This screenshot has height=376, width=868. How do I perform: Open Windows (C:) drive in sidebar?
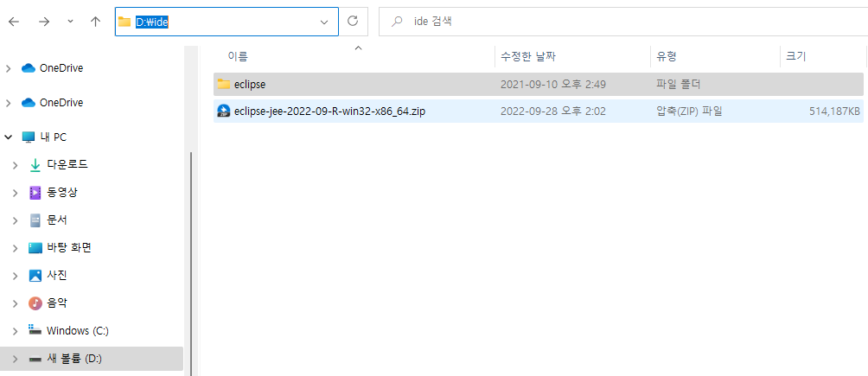click(78, 330)
